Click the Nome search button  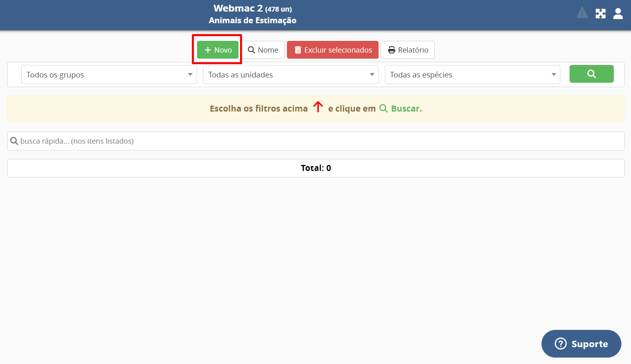click(263, 50)
